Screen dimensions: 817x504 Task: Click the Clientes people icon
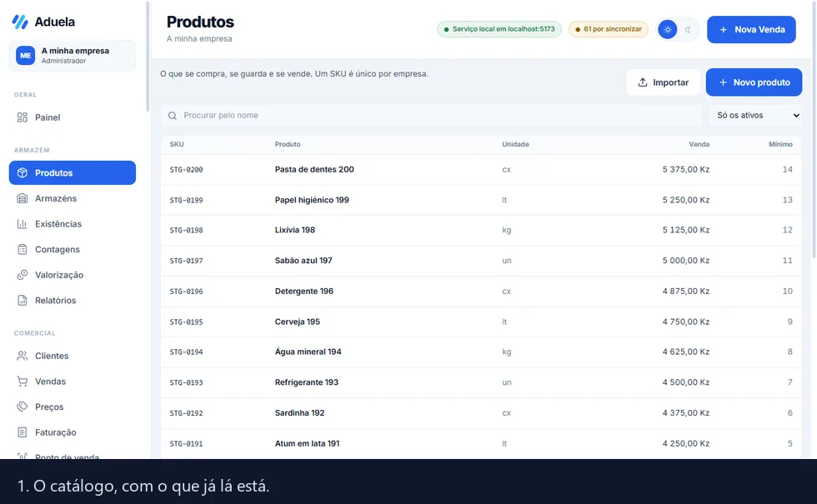point(22,357)
